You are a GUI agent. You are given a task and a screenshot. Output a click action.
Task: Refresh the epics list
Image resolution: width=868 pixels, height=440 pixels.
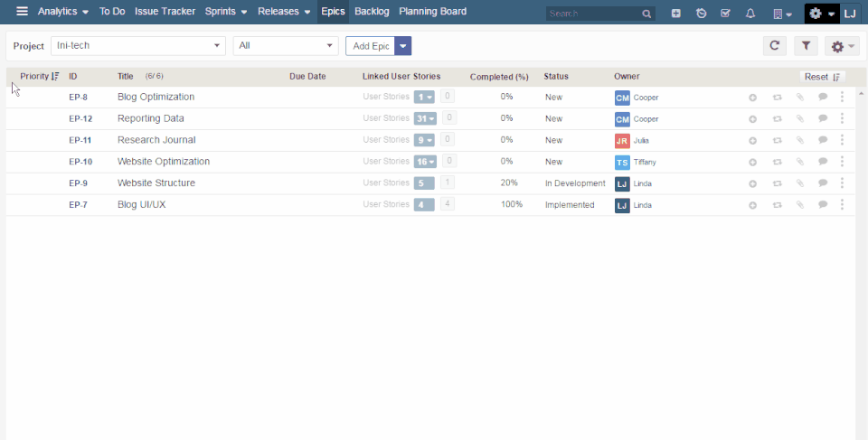[775, 46]
